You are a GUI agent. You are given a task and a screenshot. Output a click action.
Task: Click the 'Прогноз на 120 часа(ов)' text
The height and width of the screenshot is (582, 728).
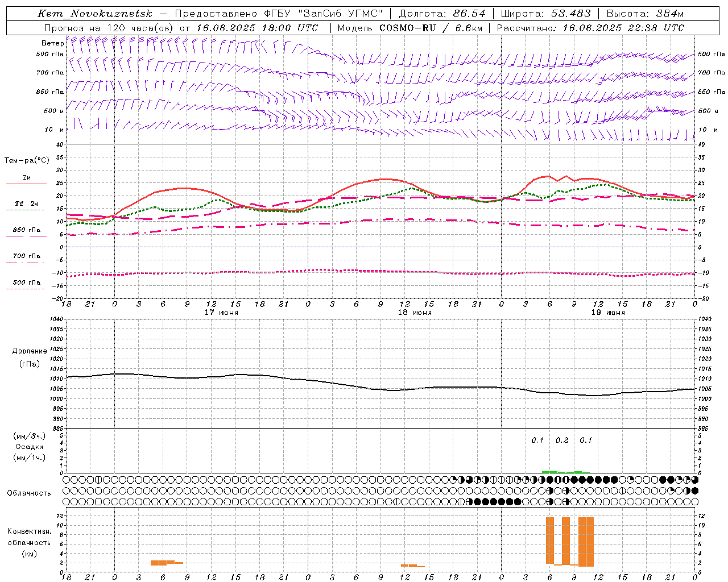[108, 27]
